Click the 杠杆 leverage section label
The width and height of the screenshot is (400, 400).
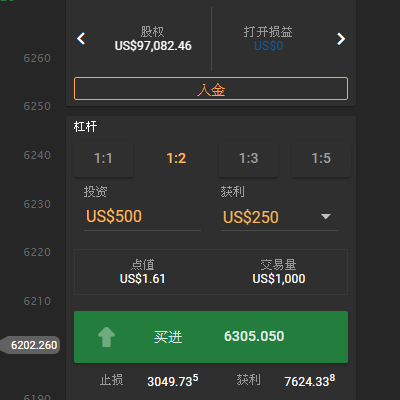pos(85,127)
